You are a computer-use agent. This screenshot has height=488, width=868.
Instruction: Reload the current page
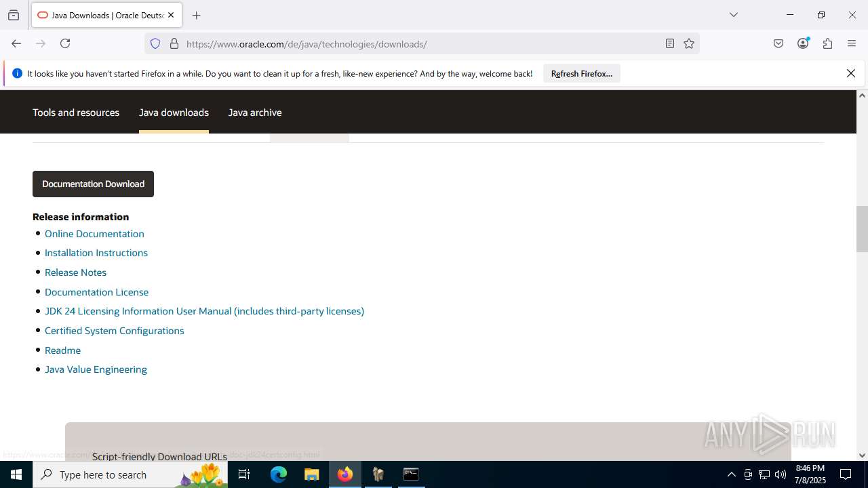pyautogui.click(x=65, y=43)
